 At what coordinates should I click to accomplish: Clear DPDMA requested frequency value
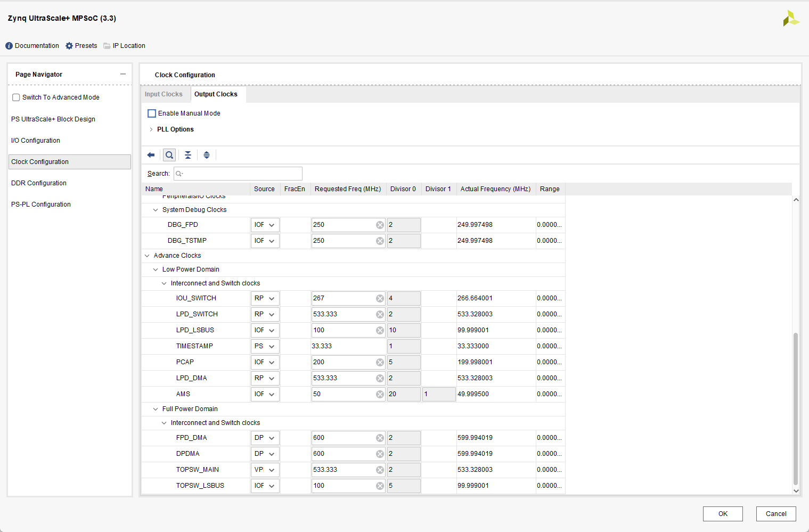click(380, 454)
